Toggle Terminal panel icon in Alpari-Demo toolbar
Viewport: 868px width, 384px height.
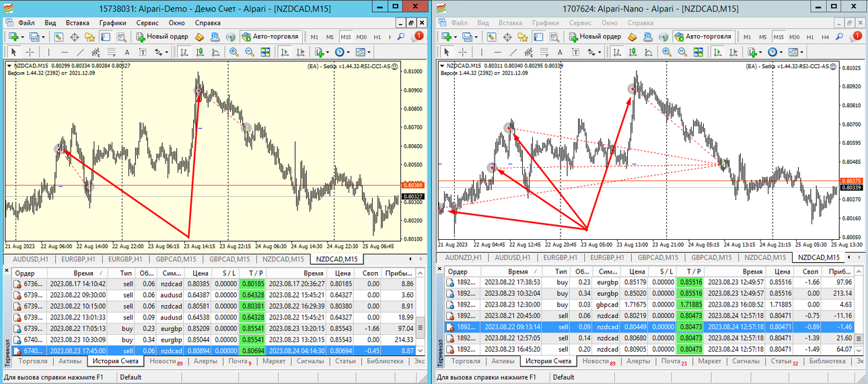tap(106, 36)
